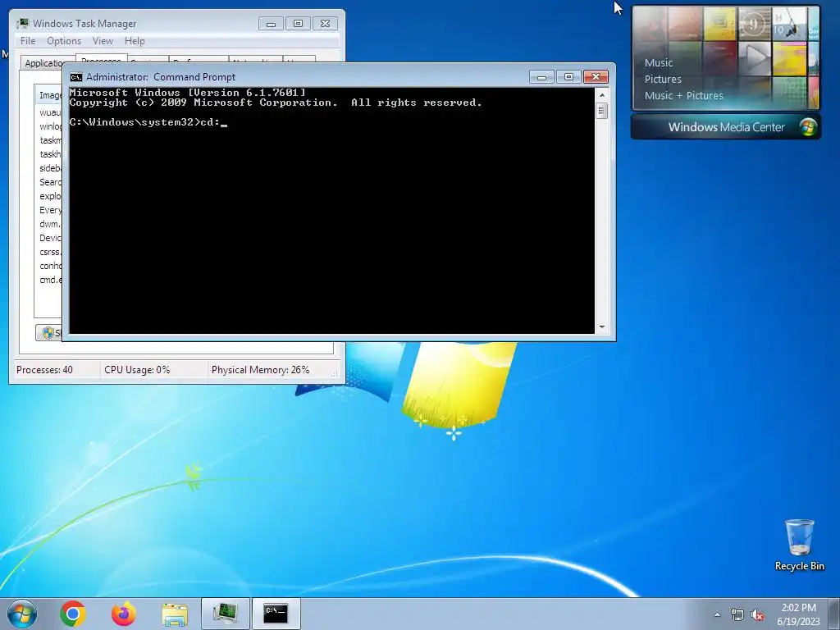This screenshot has width=840, height=630.
Task: Open the clock showing 2:02 PM
Action: (x=798, y=608)
